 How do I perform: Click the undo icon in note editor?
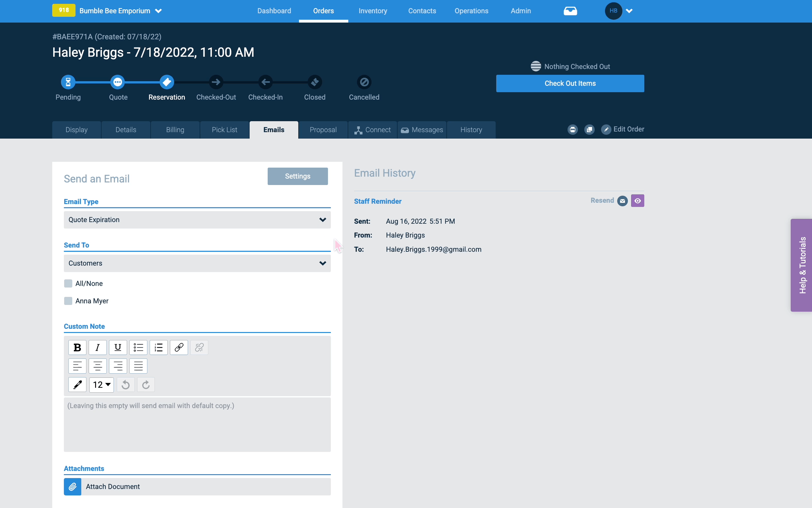pyautogui.click(x=126, y=385)
